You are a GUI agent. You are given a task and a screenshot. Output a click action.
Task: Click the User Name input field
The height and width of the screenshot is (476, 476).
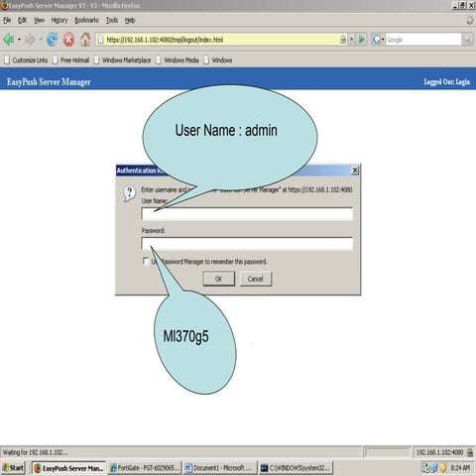pyautogui.click(x=247, y=214)
